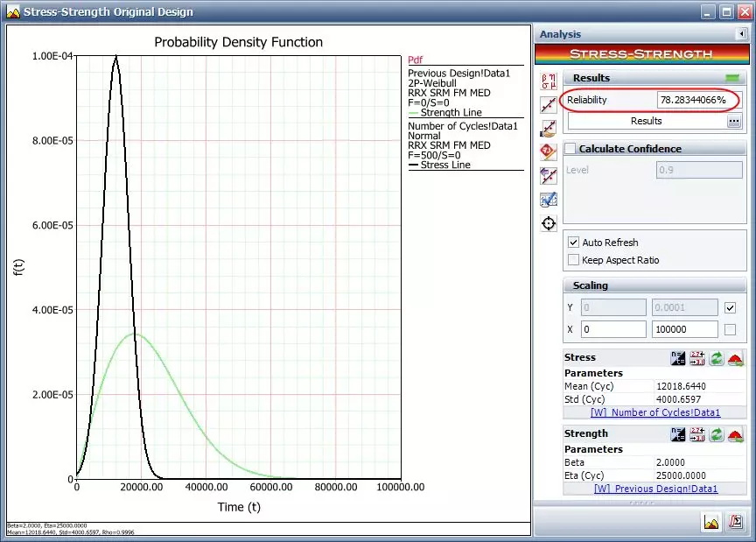
Task: Click the plot line with hand icon
Action: coord(549,129)
